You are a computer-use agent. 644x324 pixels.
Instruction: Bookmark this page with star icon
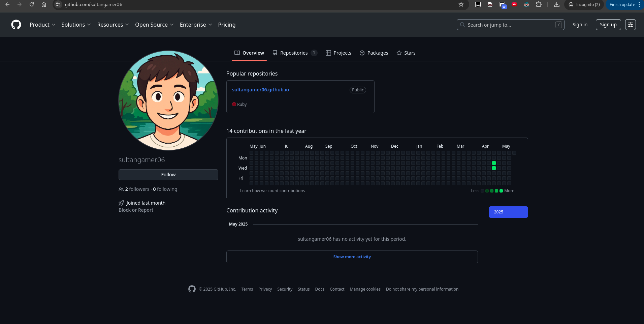click(461, 4)
